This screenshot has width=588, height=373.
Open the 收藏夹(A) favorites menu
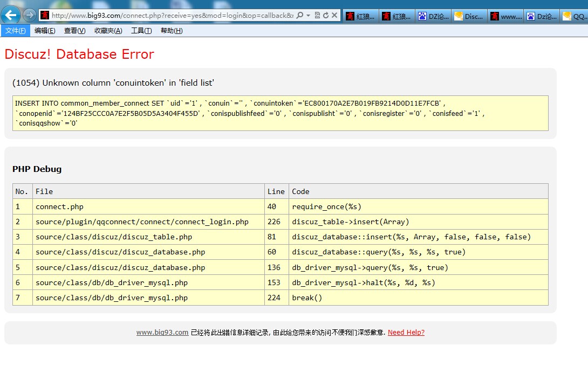tap(108, 31)
